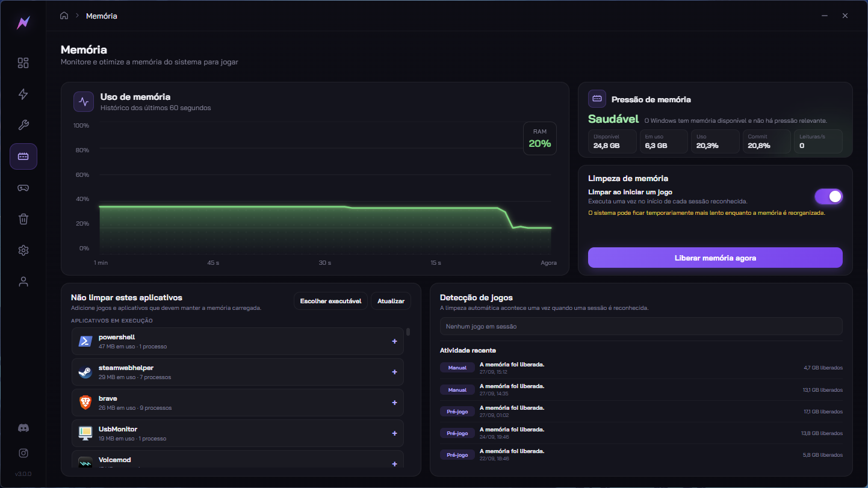Click the RAM 20% badge on chart

[540, 138]
